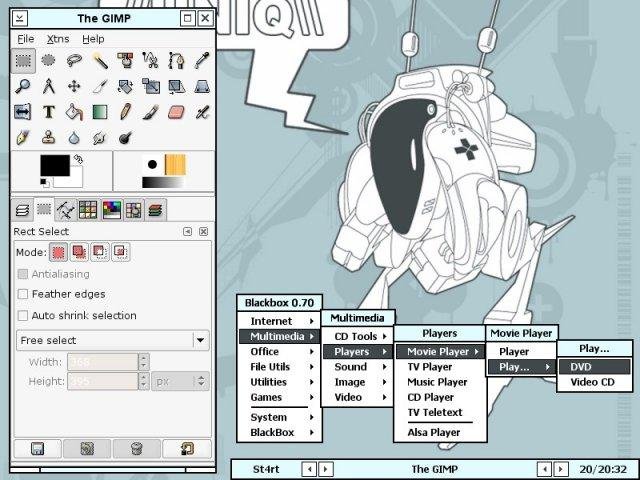This screenshot has height=480, width=640.
Task: Select the Perspective tool
Action: point(202,86)
